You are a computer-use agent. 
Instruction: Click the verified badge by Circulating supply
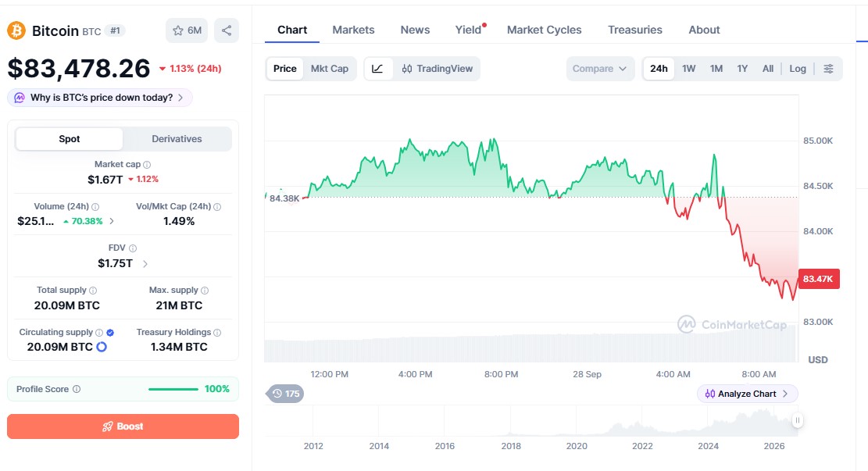tap(110, 332)
